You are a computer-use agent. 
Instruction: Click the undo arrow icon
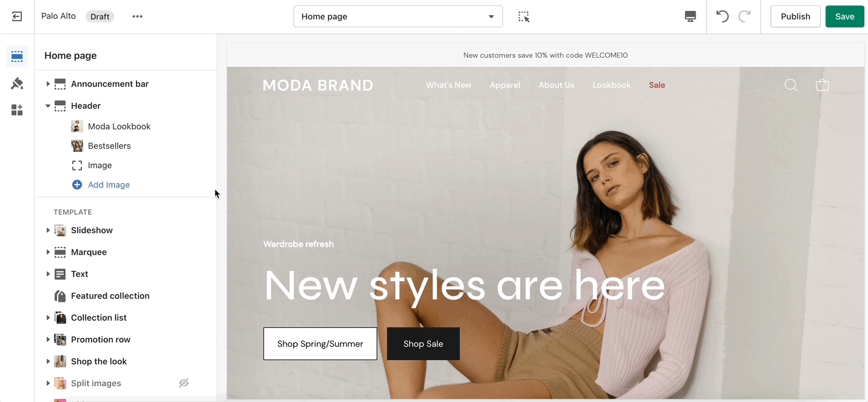[722, 16]
